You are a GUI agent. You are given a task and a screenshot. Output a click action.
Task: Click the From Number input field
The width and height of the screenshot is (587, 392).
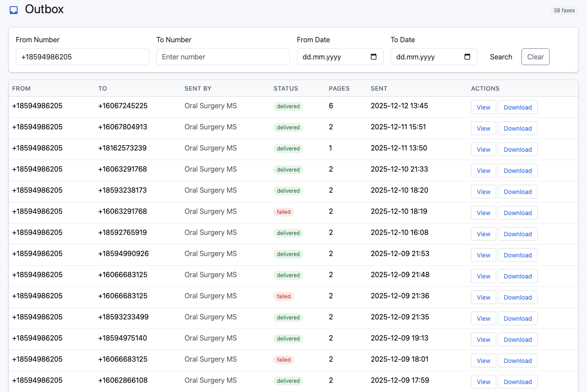click(82, 57)
